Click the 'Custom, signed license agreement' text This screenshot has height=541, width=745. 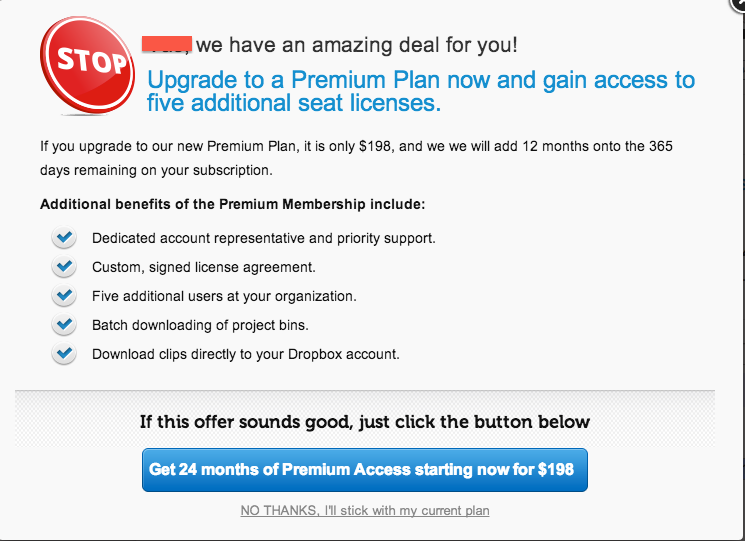point(203,268)
